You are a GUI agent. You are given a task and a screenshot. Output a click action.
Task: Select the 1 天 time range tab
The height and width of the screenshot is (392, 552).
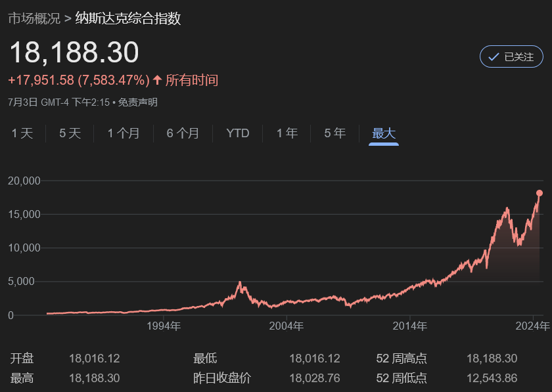(22, 133)
